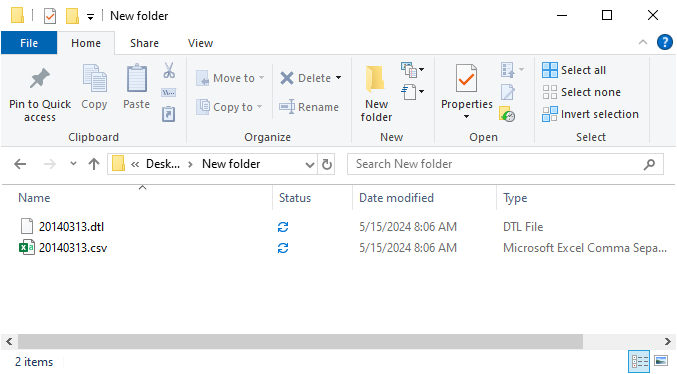Image resolution: width=677 pixels, height=374 pixels.
Task: Click the Excel icon of 20140313.csv
Action: [x=27, y=247]
